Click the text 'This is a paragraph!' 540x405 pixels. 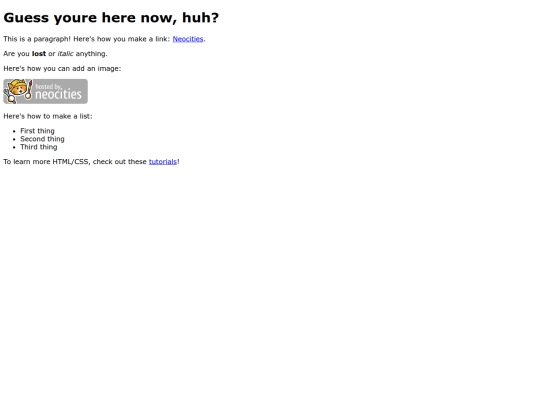coord(37,39)
